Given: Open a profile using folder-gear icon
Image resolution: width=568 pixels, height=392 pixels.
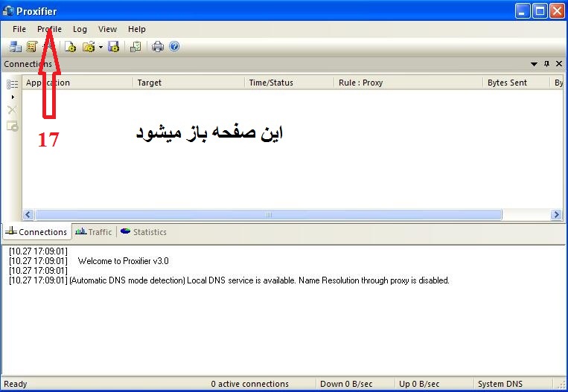Looking at the screenshot, I should point(89,47).
